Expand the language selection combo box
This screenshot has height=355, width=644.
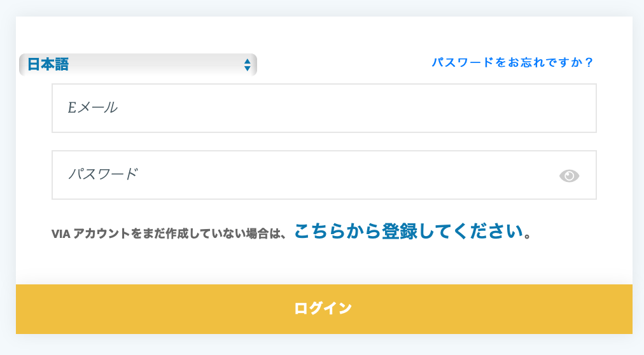(137, 64)
